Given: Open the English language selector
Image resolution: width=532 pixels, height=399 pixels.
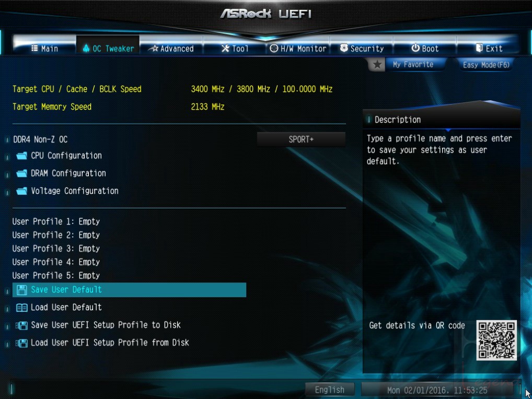Looking at the screenshot, I should pyautogui.click(x=329, y=390).
